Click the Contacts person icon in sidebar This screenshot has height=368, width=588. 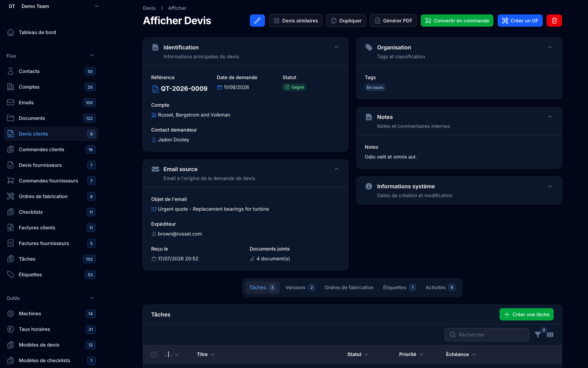pos(11,71)
